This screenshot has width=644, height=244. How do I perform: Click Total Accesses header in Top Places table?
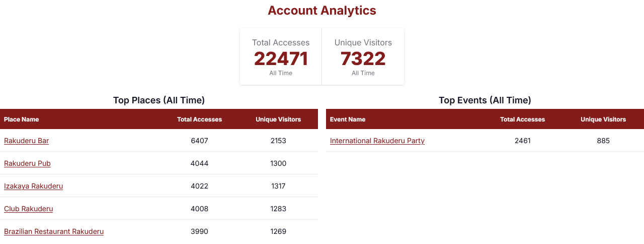pos(199,119)
